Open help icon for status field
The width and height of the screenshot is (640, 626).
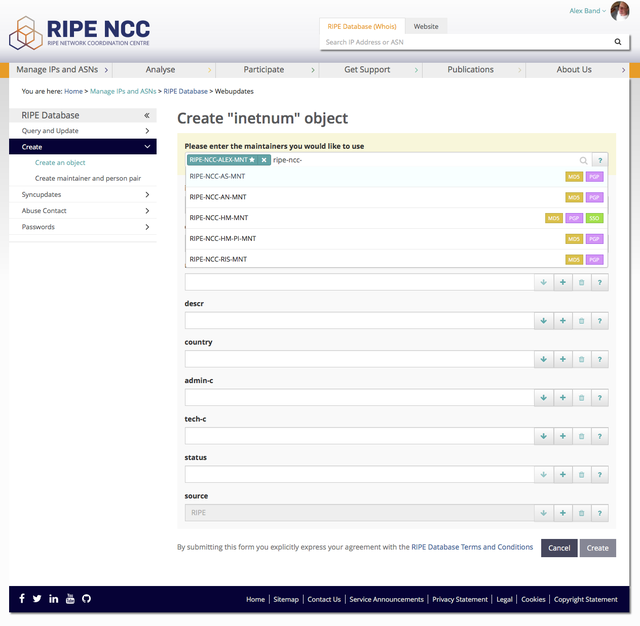click(600, 475)
